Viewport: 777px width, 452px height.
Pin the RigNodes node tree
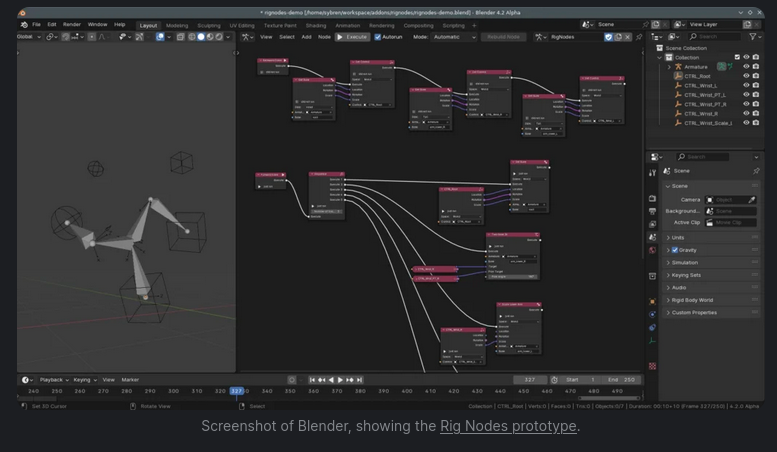pos(639,37)
